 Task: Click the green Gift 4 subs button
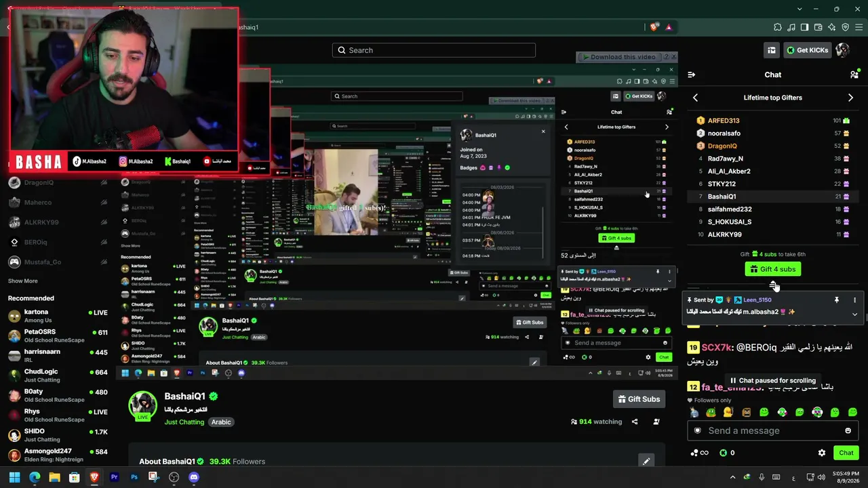(772, 269)
